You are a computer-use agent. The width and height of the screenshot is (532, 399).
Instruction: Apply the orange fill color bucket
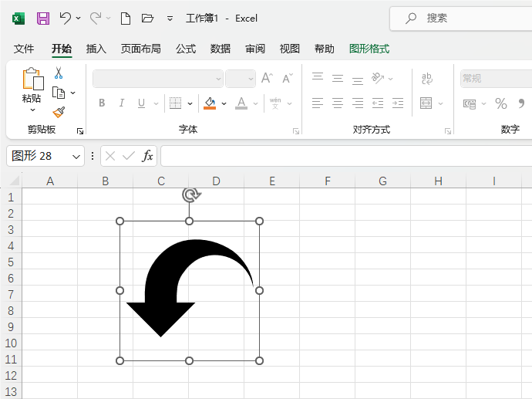tap(210, 103)
